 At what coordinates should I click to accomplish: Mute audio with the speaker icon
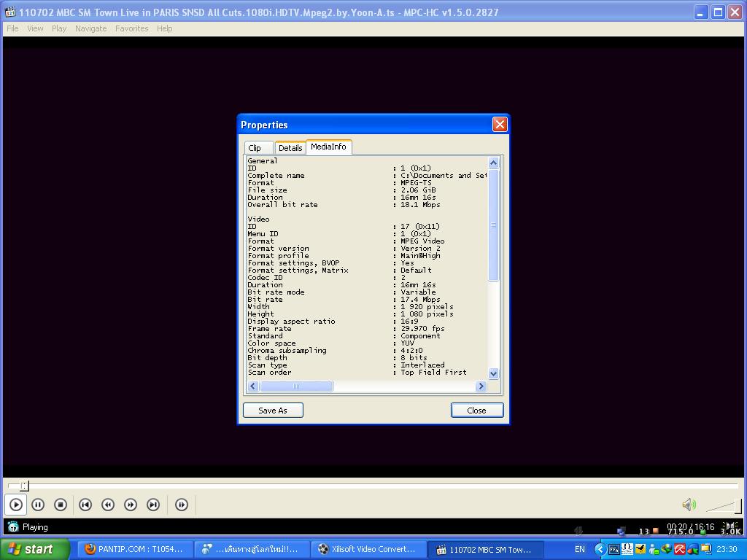[689, 505]
